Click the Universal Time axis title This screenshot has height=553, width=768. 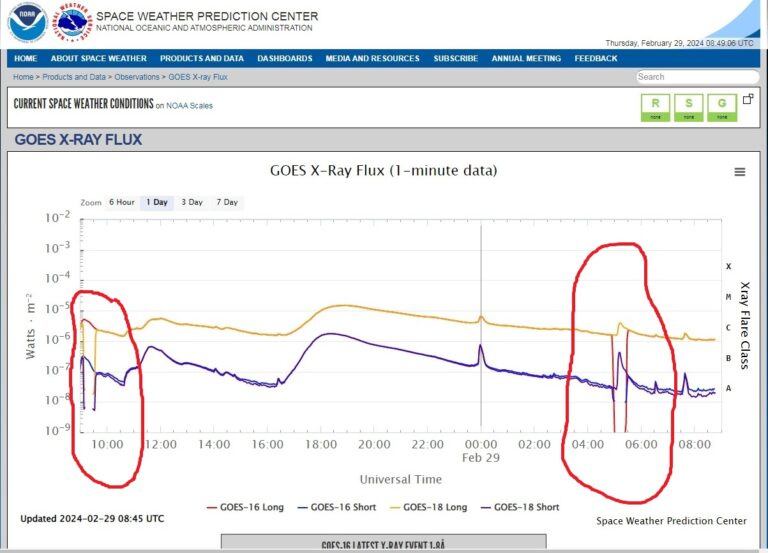401,480
